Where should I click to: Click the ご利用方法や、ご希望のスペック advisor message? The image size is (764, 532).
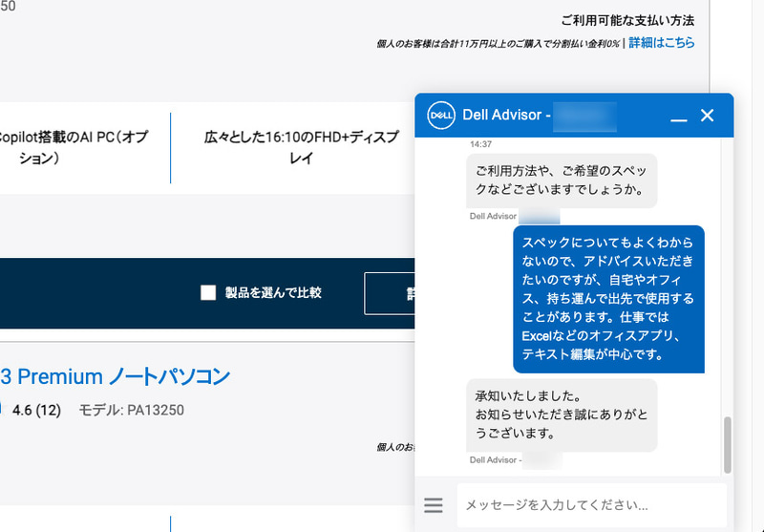[562, 181]
